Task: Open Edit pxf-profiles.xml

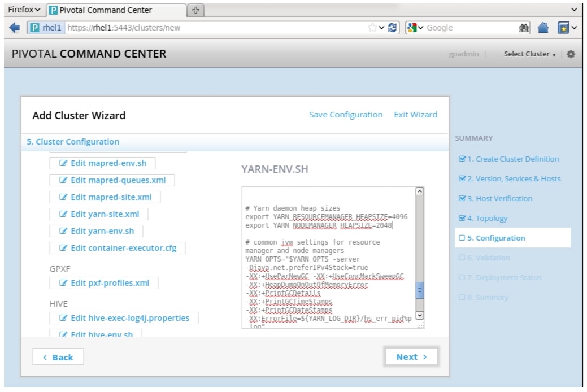Action: pyautogui.click(x=104, y=283)
